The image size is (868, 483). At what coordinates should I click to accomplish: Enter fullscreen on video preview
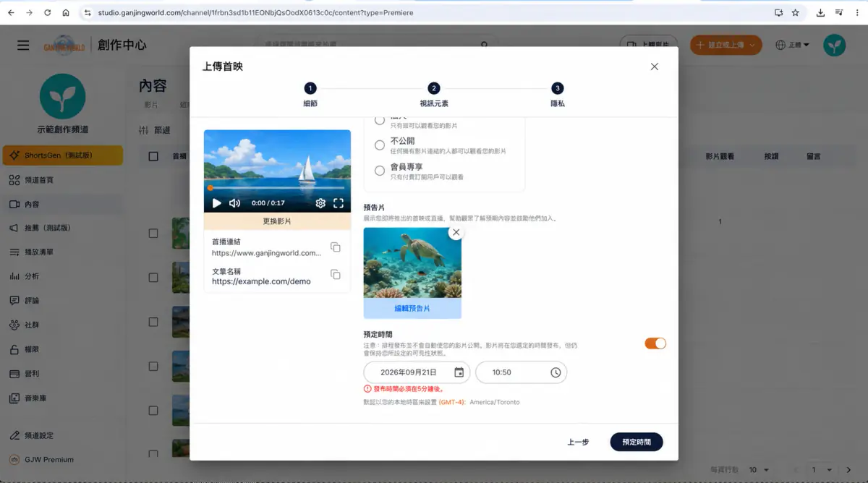click(339, 203)
